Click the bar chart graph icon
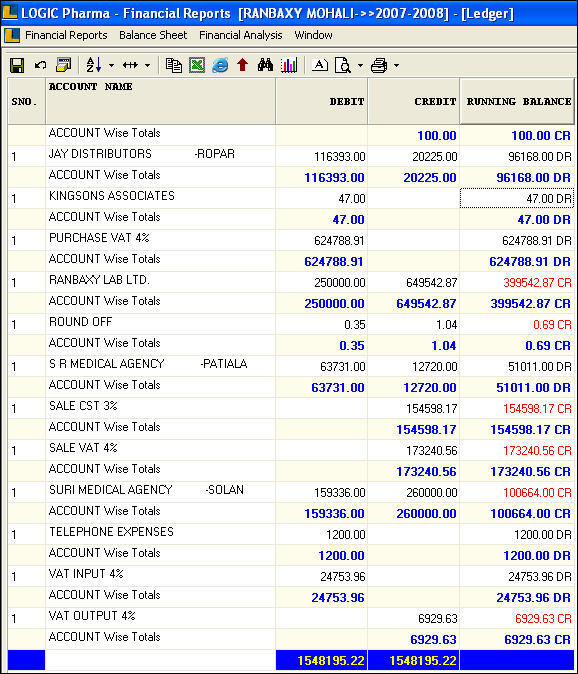 tap(289, 65)
